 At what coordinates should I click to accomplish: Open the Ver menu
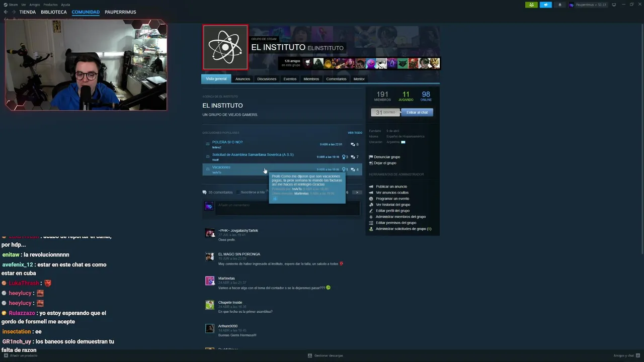click(x=24, y=5)
